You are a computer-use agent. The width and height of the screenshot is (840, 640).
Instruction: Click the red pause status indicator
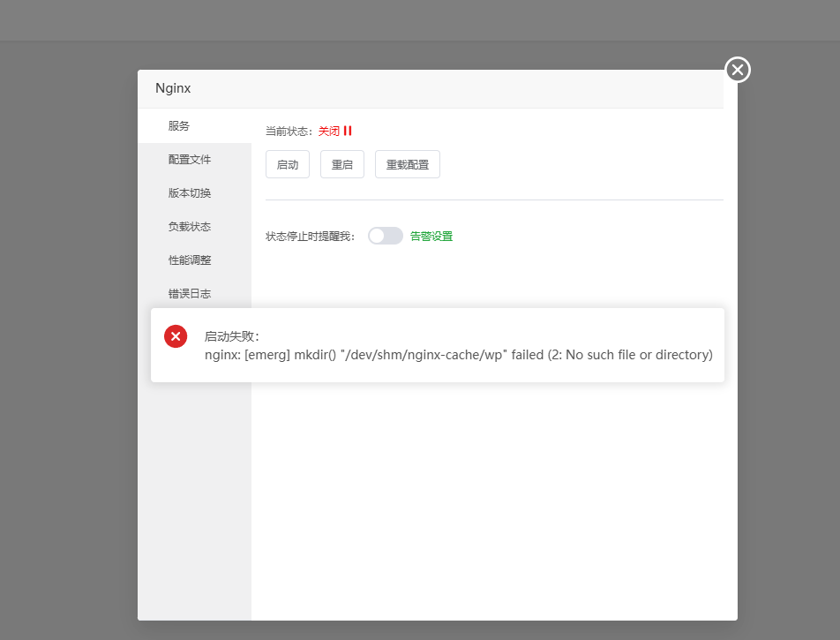point(348,131)
